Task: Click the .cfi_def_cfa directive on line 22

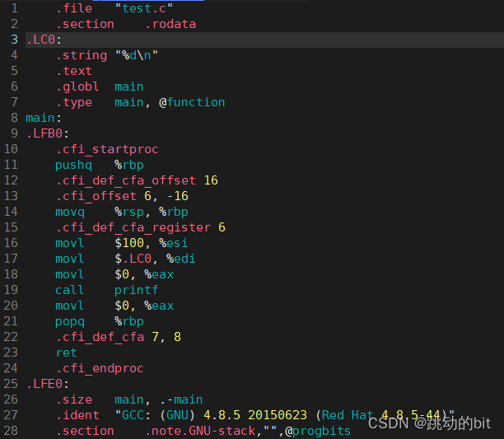Action: [x=100, y=337]
